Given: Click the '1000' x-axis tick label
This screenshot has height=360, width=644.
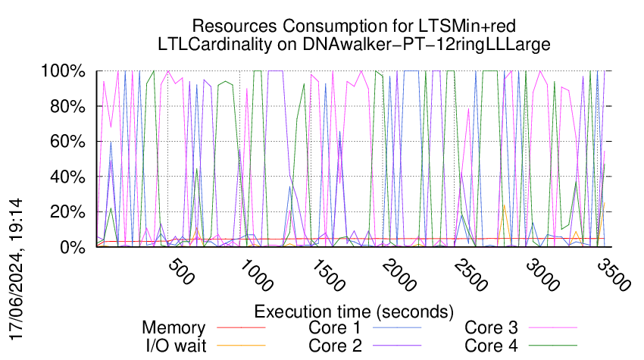Looking at the screenshot, I should [x=256, y=275].
